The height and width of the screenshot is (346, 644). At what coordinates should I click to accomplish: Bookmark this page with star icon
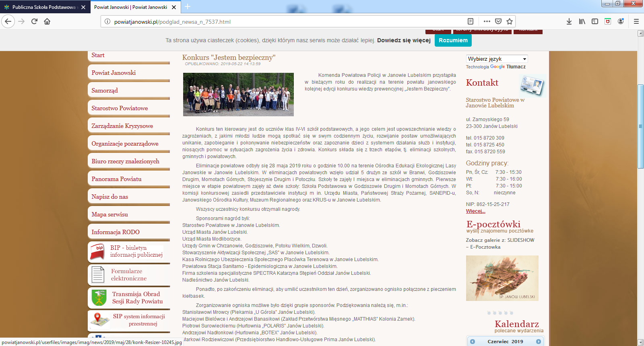pos(510,21)
